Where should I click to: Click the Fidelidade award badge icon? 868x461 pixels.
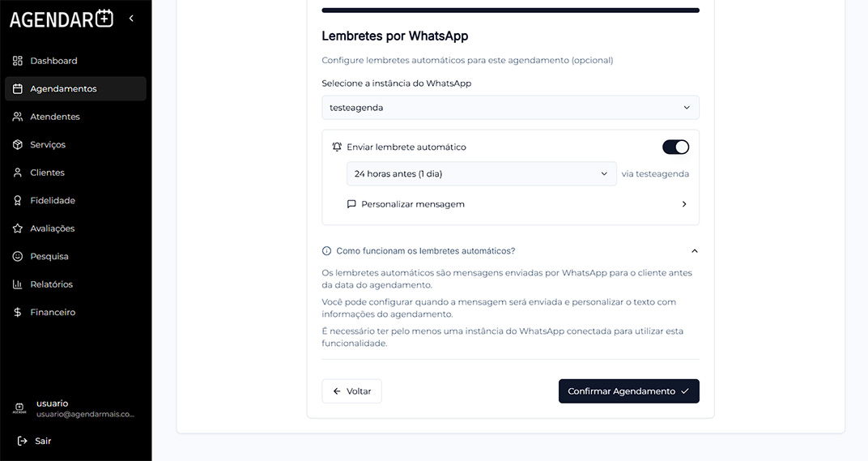coord(18,201)
